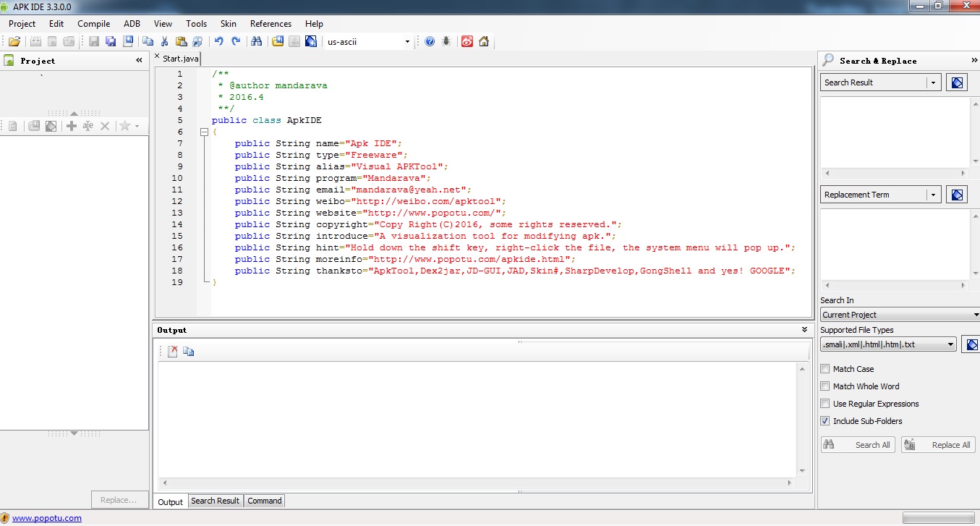The width and height of the screenshot is (980, 526).
Task: Click the Search All button
Action: coord(858,445)
